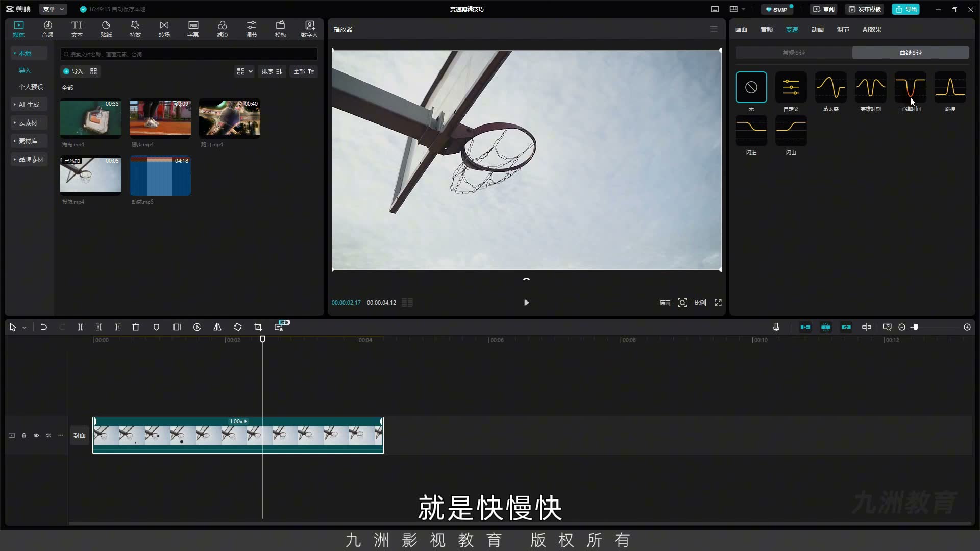The height and width of the screenshot is (551, 980).
Task: Open the 调节 adjustment tab in top toolbar
Action: (251, 29)
